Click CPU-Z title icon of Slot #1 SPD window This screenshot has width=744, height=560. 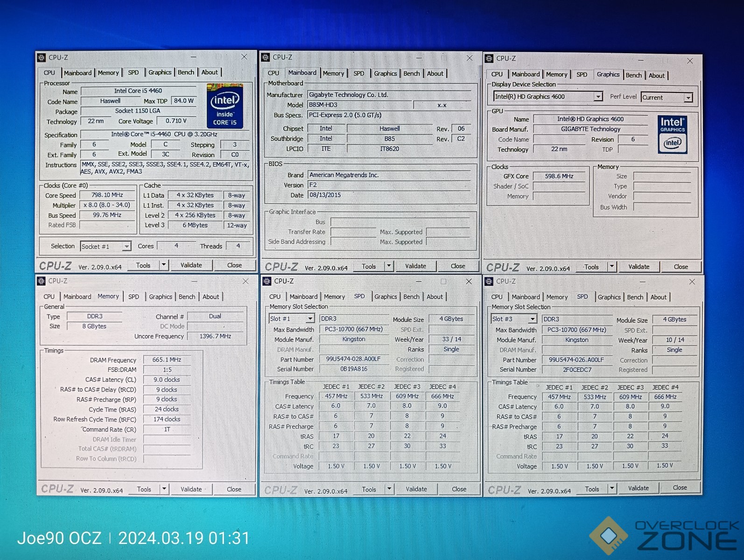point(267,281)
